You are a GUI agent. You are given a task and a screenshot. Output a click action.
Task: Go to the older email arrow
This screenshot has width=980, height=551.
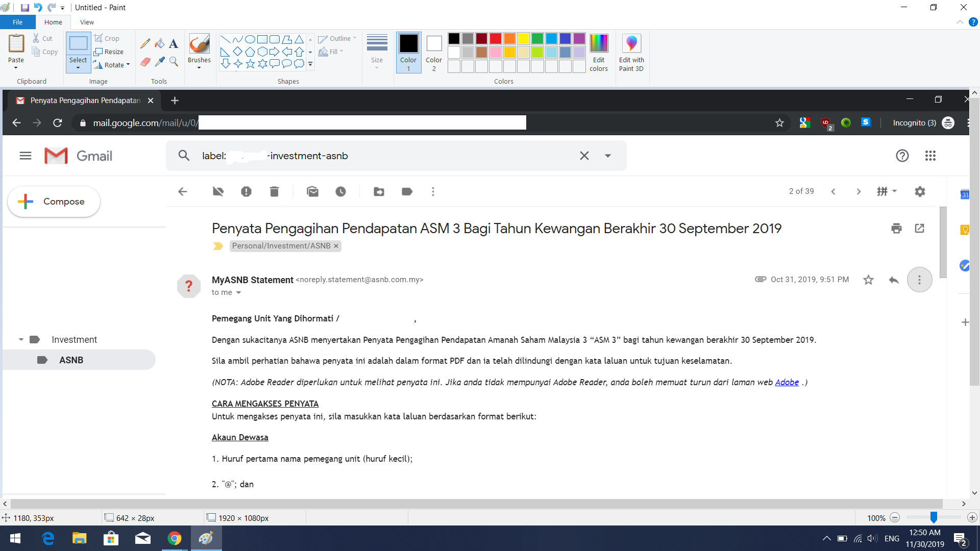click(859, 192)
